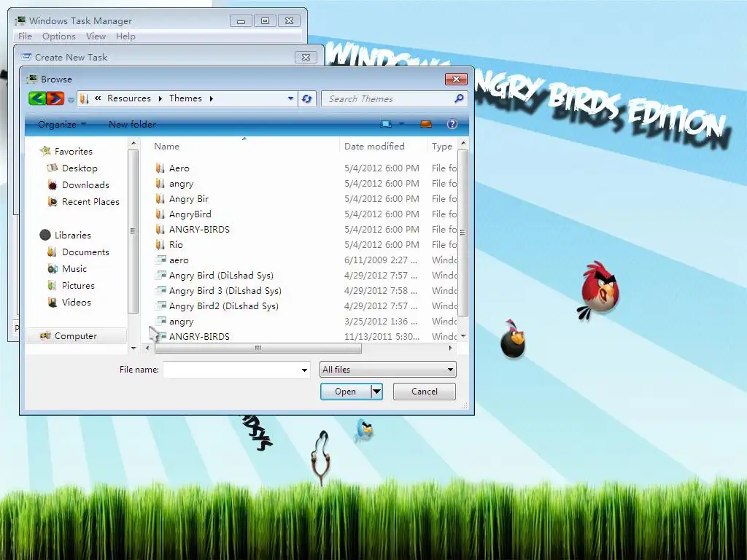Toggle the preview pane icon
The image size is (747, 560).
(x=426, y=124)
